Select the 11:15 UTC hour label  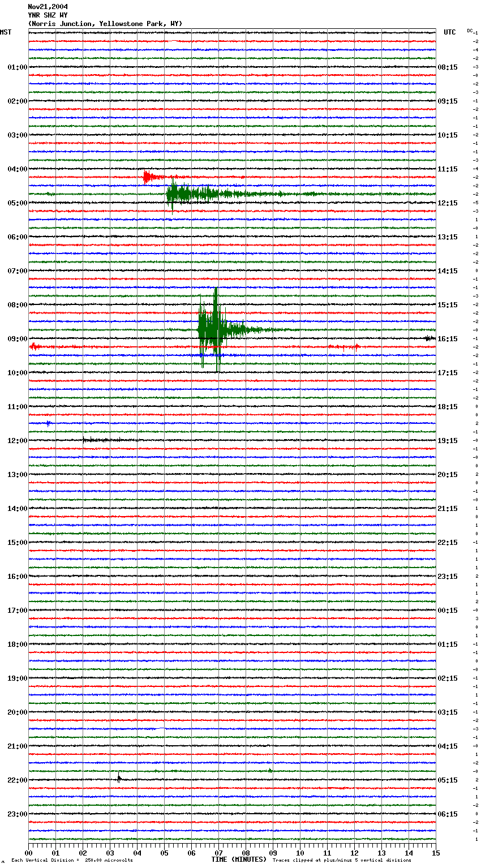pyautogui.click(x=448, y=169)
